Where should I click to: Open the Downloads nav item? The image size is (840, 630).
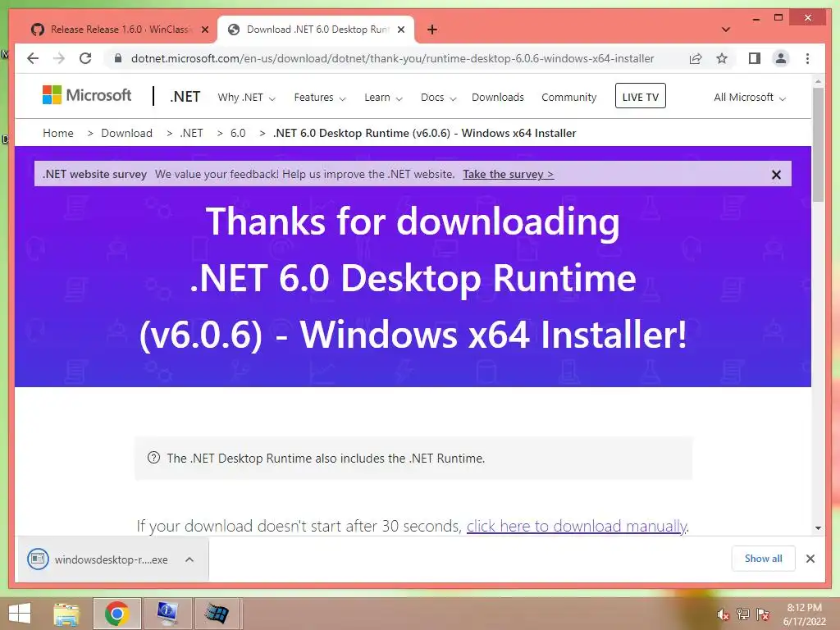click(x=498, y=98)
